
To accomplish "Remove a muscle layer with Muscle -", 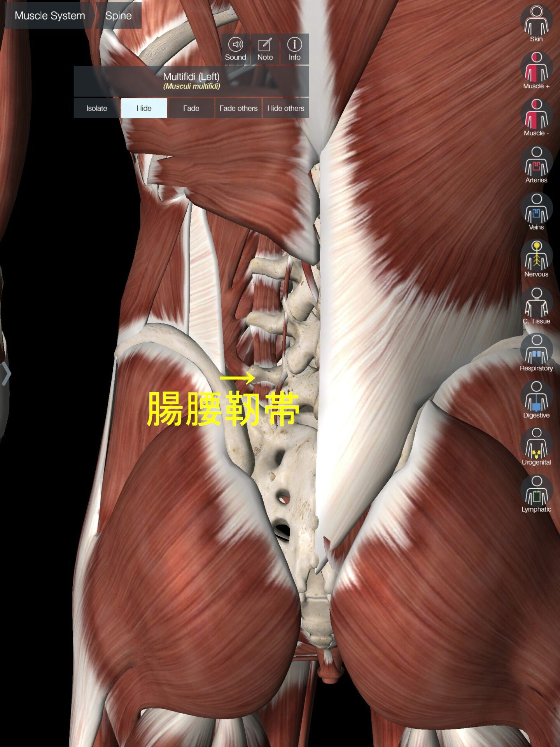I will coord(536,116).
